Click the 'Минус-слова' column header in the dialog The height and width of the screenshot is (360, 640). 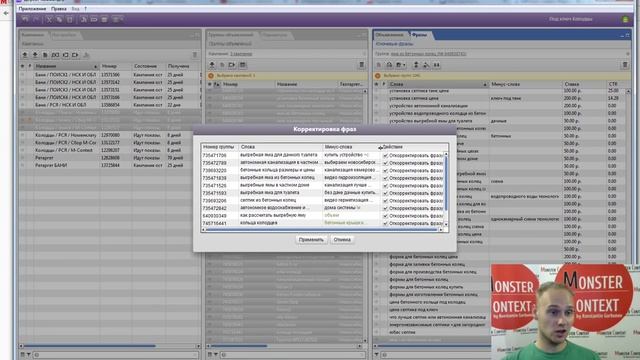[x=350, y=147]
